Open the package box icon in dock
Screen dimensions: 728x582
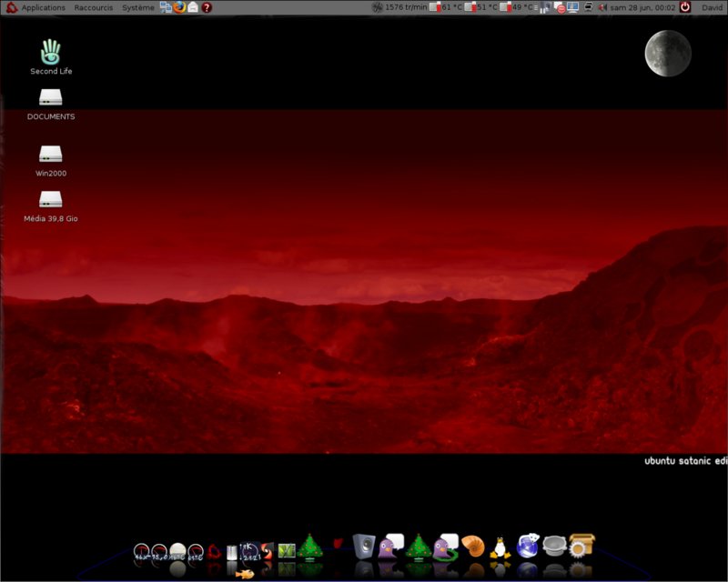tap(581, 546)
